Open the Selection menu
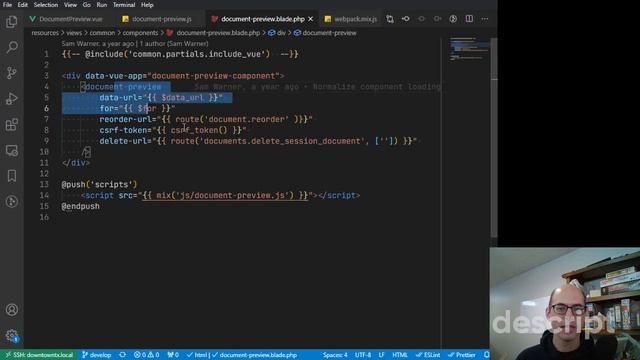This screenshot has height=360, width=640. click(46, 5)
